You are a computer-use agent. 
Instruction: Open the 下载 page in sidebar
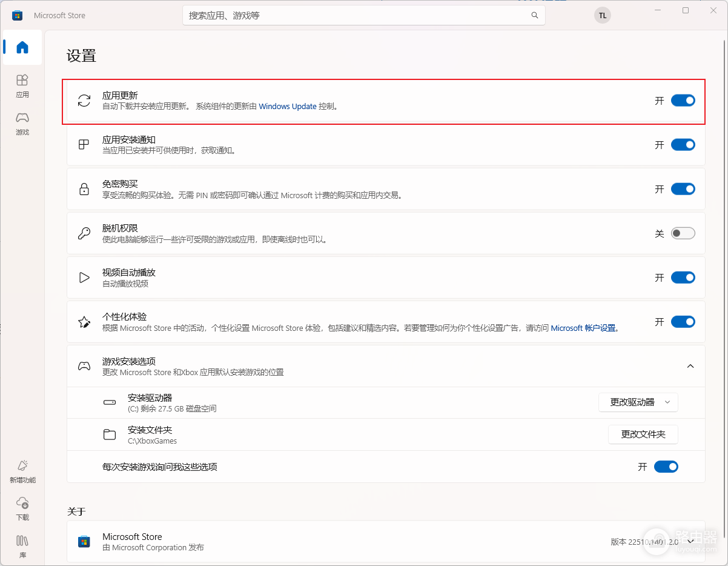point(22,509)
